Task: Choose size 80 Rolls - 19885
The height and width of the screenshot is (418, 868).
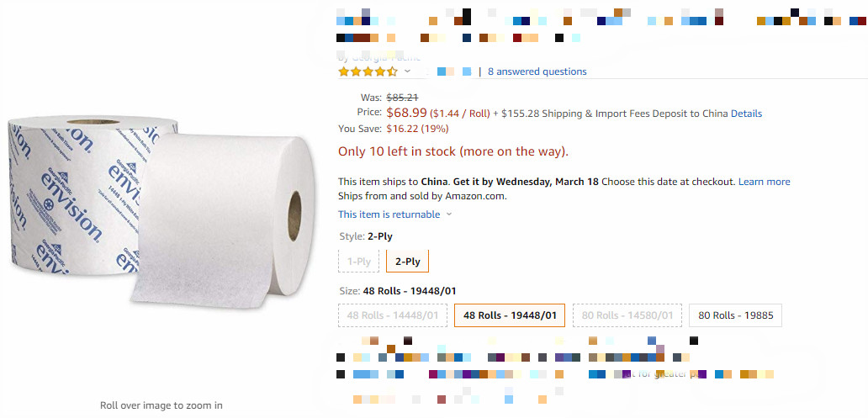Action: point(735,315)
